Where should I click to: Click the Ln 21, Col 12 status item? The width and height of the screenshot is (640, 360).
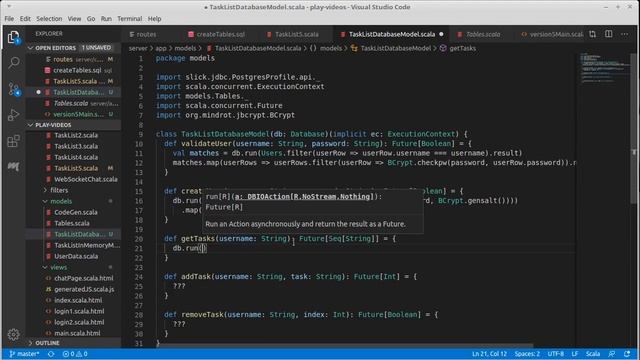click(x=489, y=354)
